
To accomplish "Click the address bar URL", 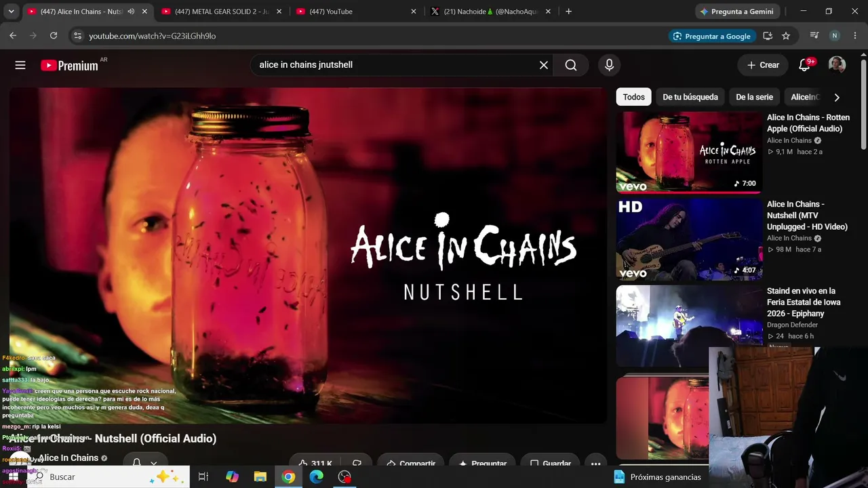I will [x=153, y=36].
